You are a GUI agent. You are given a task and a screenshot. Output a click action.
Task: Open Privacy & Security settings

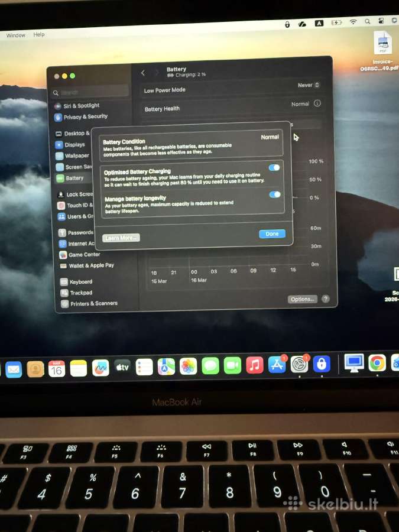click(x=81, y=116)
